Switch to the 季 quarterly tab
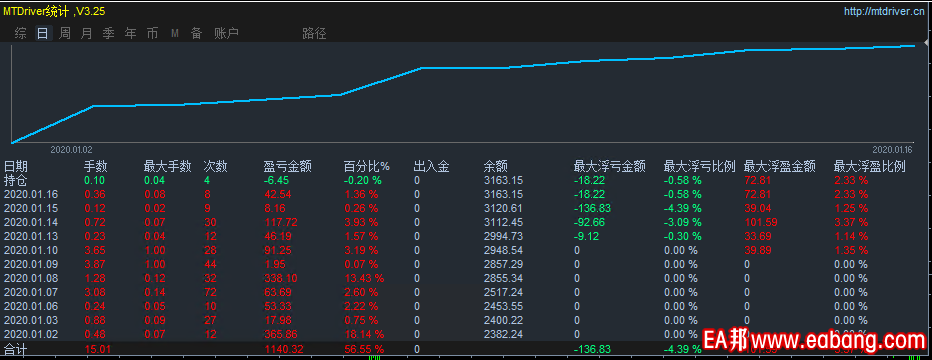The height and width of the screenshot is (360, 932). pos(108,34)
